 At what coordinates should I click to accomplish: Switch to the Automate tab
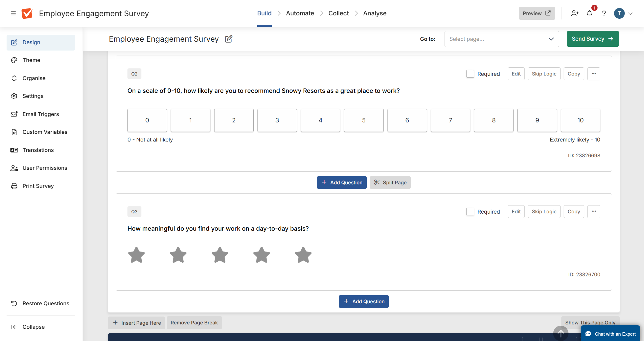(x=300, y=13)
